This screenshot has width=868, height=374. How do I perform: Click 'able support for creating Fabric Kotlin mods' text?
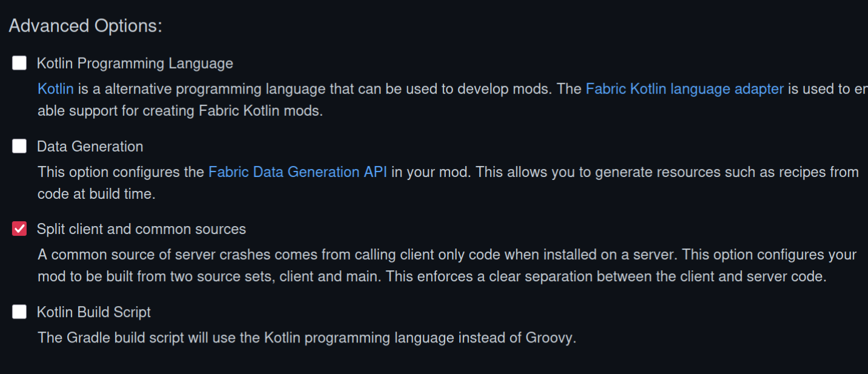pos(180,112)
